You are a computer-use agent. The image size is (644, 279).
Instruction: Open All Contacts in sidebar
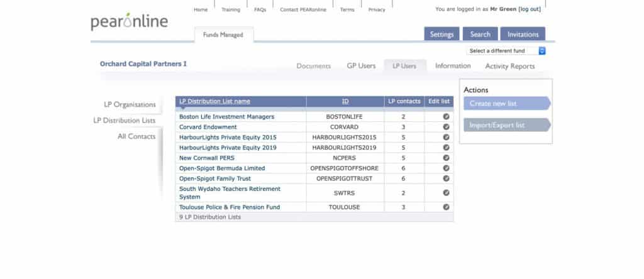pyautogui.click(x=136, y=136)
